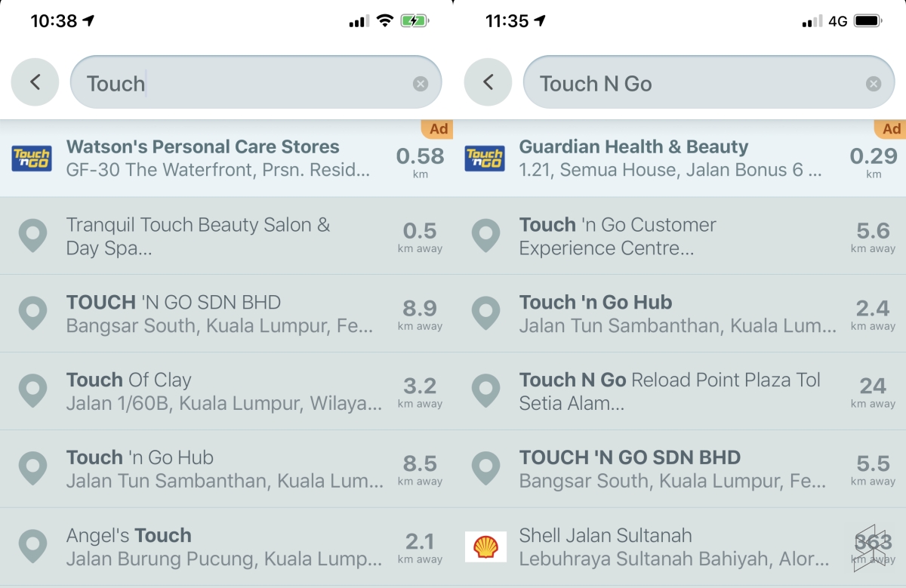This screenshot has height=588, width=906.
Task: Open Watson's Personal Care Stores ad result
Action: coord(219,158)
